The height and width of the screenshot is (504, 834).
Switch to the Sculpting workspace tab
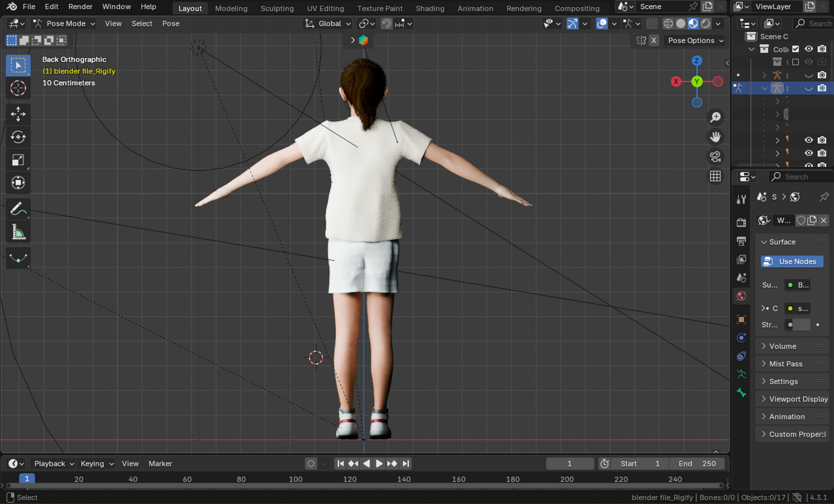(x=277, y=8)
